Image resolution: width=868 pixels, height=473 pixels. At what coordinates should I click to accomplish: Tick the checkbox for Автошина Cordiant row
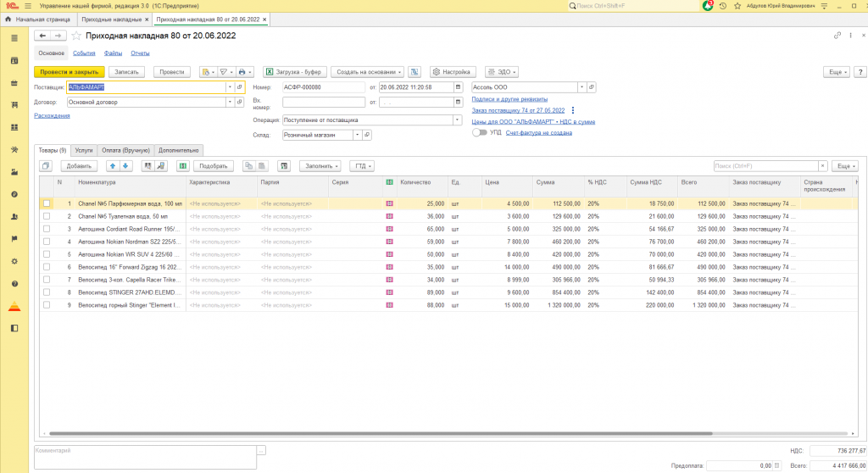pos(47,229)
